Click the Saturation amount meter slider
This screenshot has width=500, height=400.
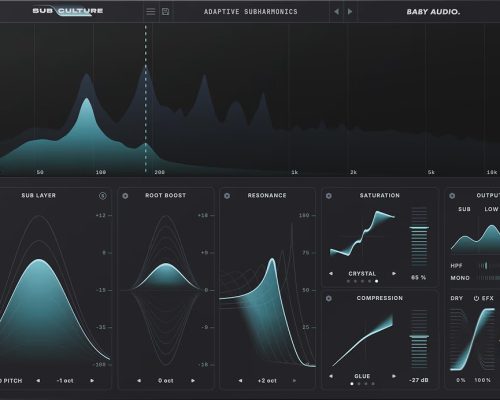click(419, 236)
